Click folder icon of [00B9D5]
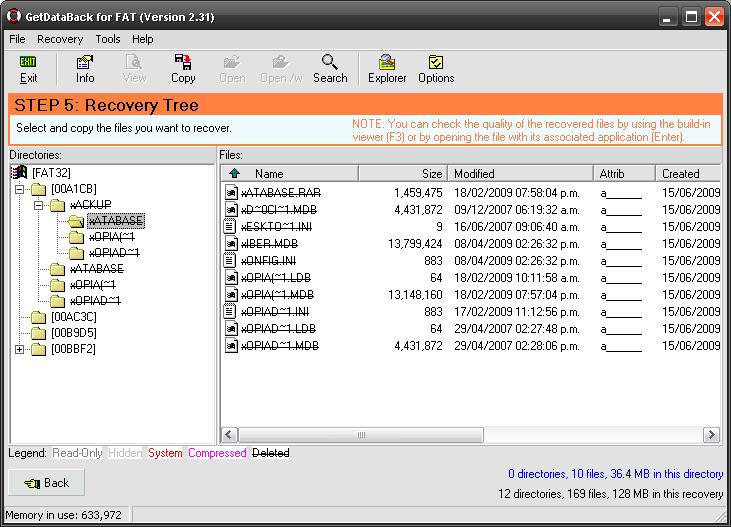The width and height of the screenshot is (731, 527). (x=38, y=333)
